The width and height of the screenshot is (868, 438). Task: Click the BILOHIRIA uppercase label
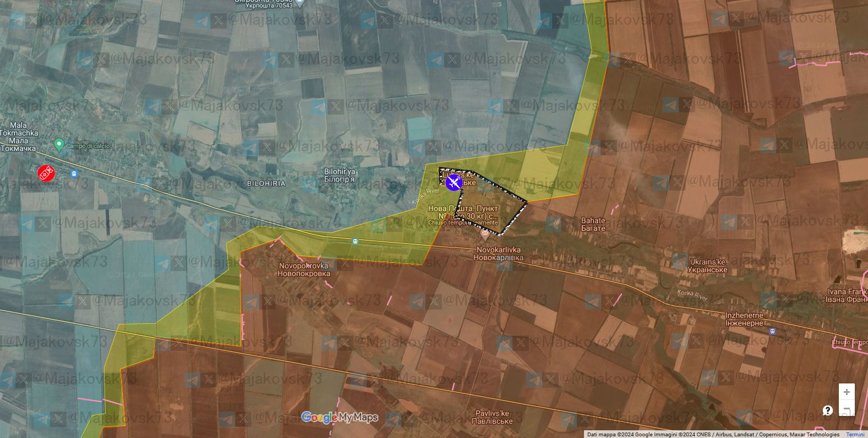(266, 183)
